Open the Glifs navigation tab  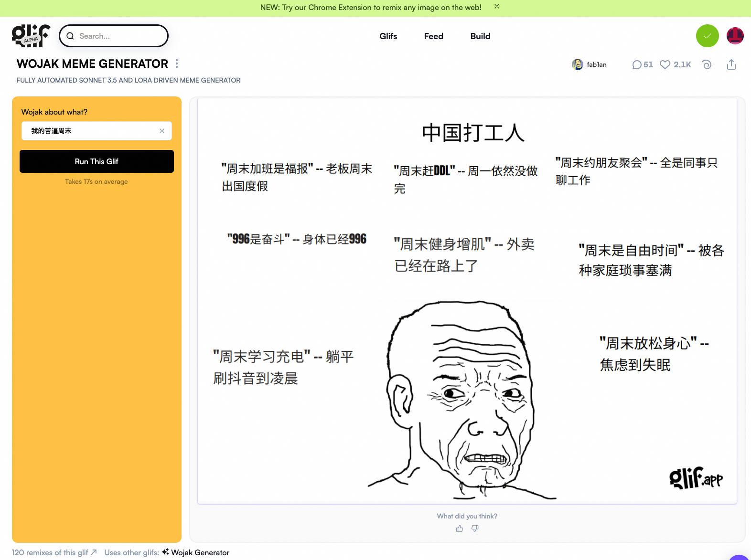(x=388, y=36)
